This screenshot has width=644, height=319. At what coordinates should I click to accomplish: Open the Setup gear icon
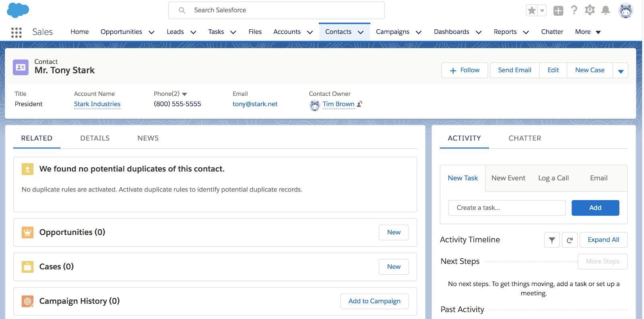coord(590,10)
